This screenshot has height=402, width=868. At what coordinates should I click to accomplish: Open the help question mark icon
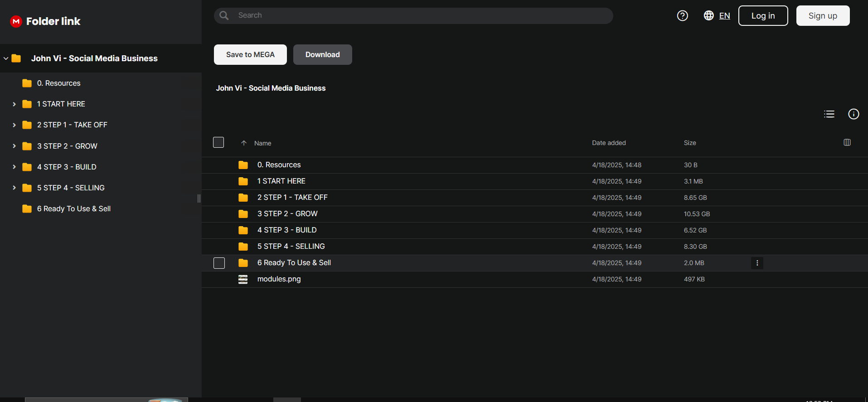coord(683,16)
